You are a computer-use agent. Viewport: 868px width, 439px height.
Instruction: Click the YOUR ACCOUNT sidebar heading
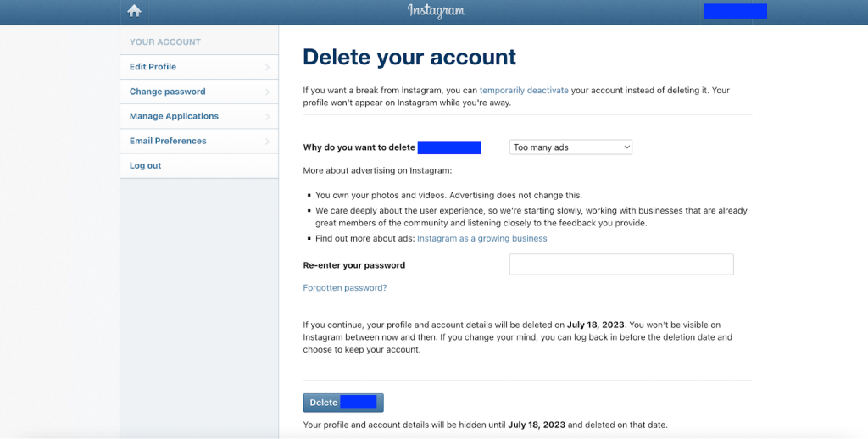coord(165,42)
